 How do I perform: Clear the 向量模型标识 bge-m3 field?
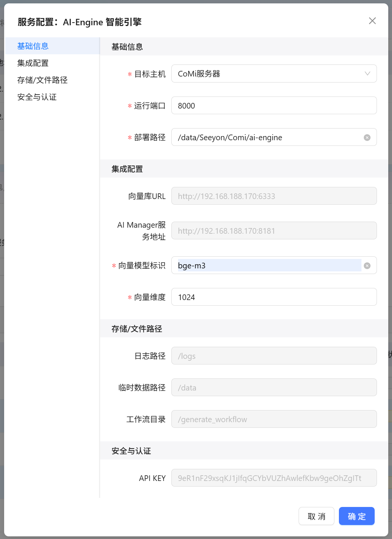(367, 266)
